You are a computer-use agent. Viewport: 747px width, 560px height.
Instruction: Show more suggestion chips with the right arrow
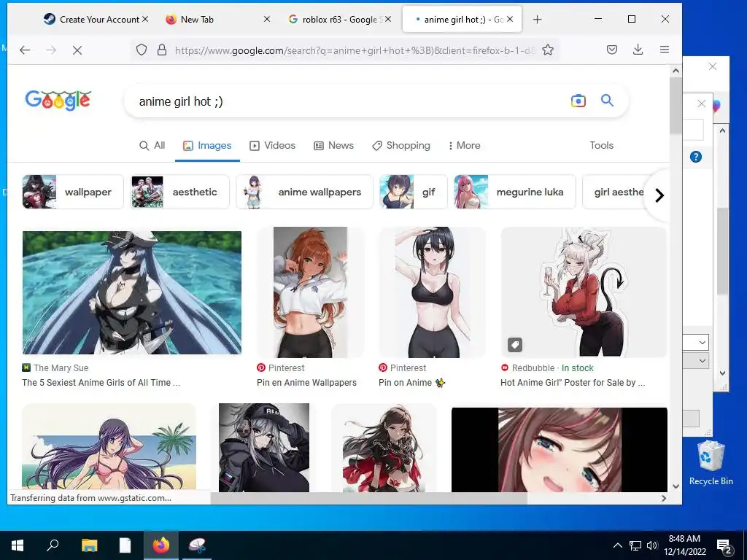coord(659,195)
